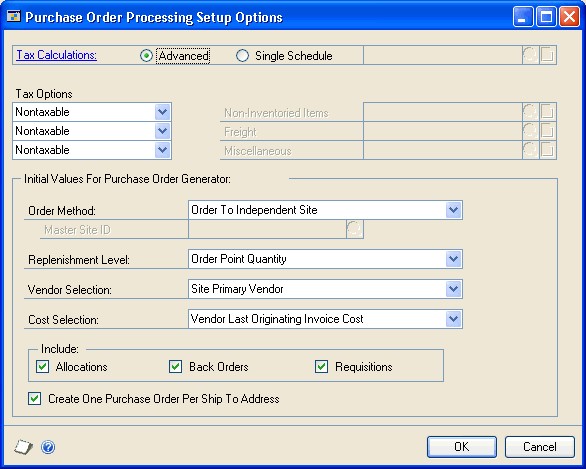Expand the Order Method dropdown
The height and width of the screenshot is (469, 586).
point(453,210)
